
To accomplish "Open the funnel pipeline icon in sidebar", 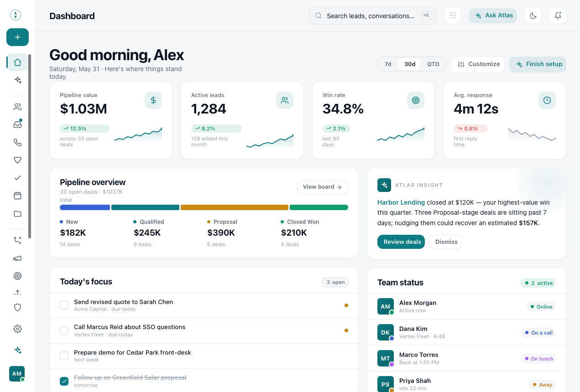I will [17, 160].
